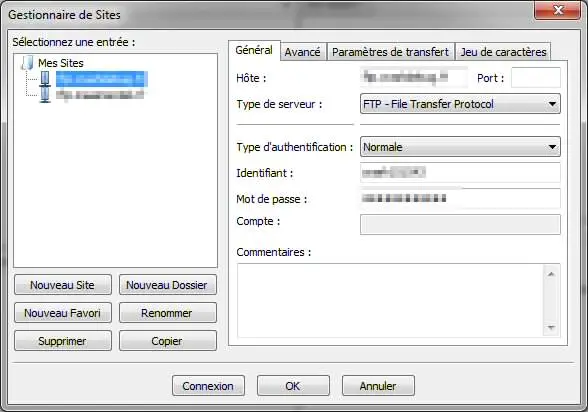
Task: Switch to the Avancé tab
Action: 302,52
